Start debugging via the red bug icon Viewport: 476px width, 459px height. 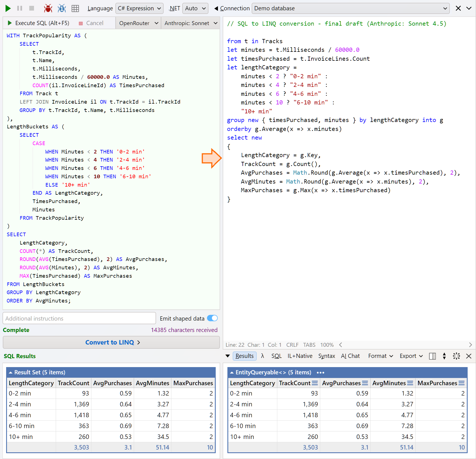click(48, 8)
